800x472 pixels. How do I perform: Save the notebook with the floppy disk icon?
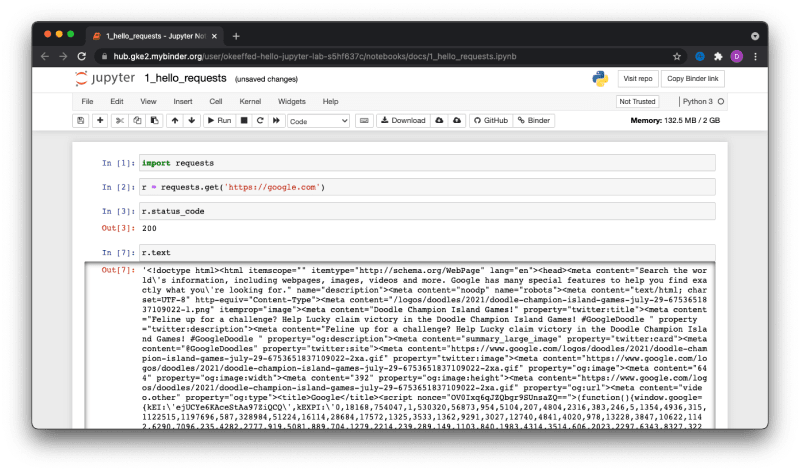81,120
